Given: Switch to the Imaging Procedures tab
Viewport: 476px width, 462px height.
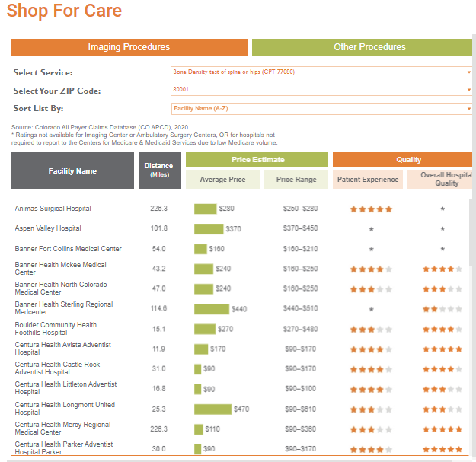Looking at the screenshot, I should tap(129, 47).
